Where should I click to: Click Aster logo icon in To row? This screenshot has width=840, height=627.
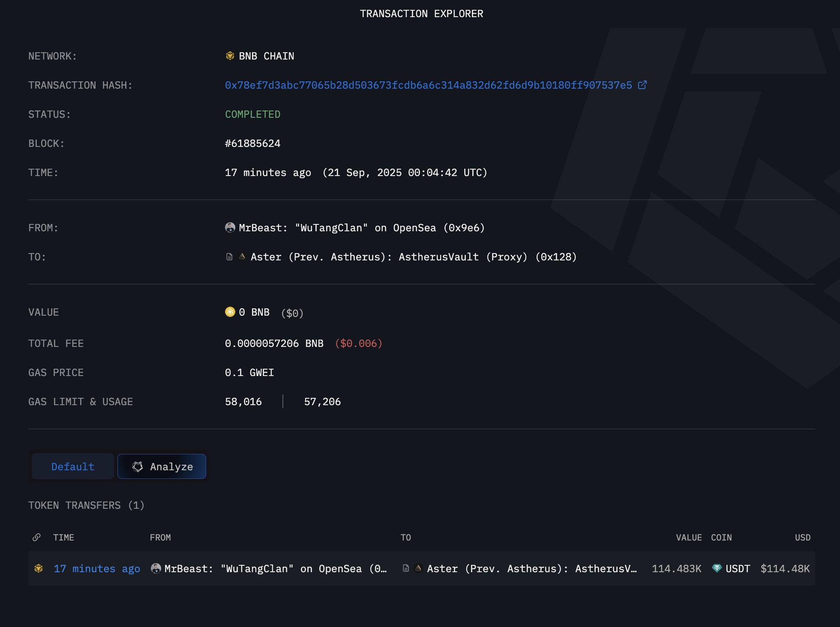coord(242,257)
